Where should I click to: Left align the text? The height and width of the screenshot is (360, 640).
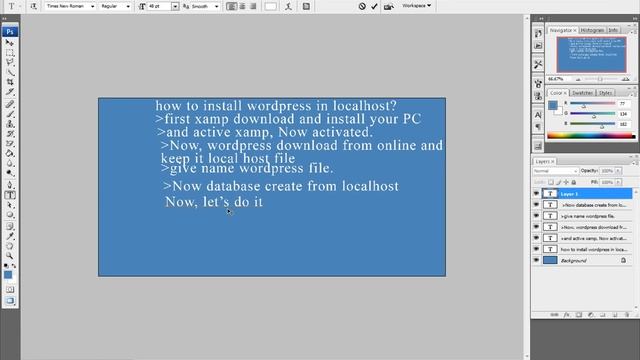pos(231,6)
